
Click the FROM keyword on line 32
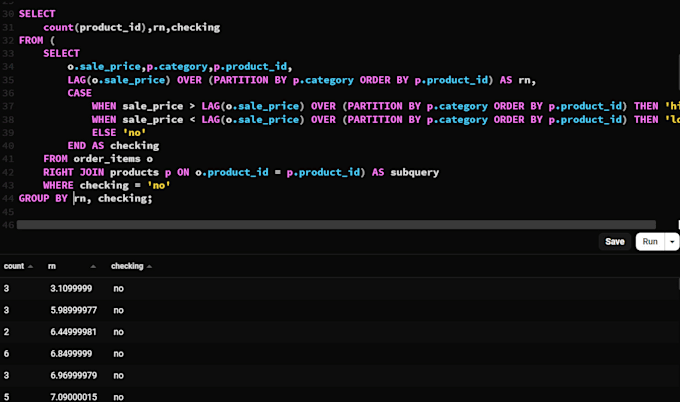point(31,40)
